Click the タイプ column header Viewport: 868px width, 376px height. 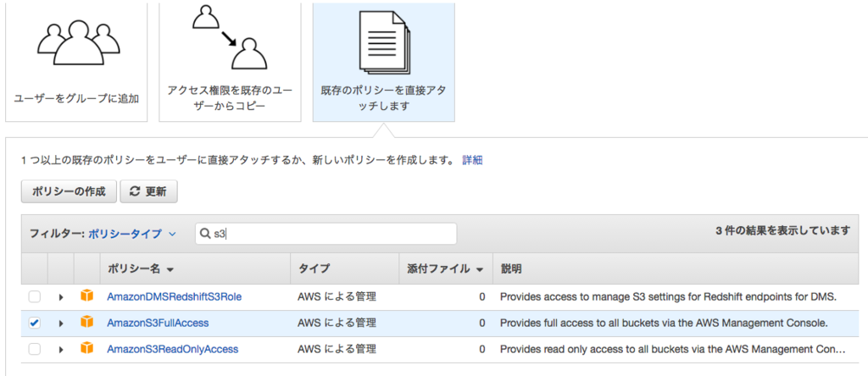click(x=314, y=268)
